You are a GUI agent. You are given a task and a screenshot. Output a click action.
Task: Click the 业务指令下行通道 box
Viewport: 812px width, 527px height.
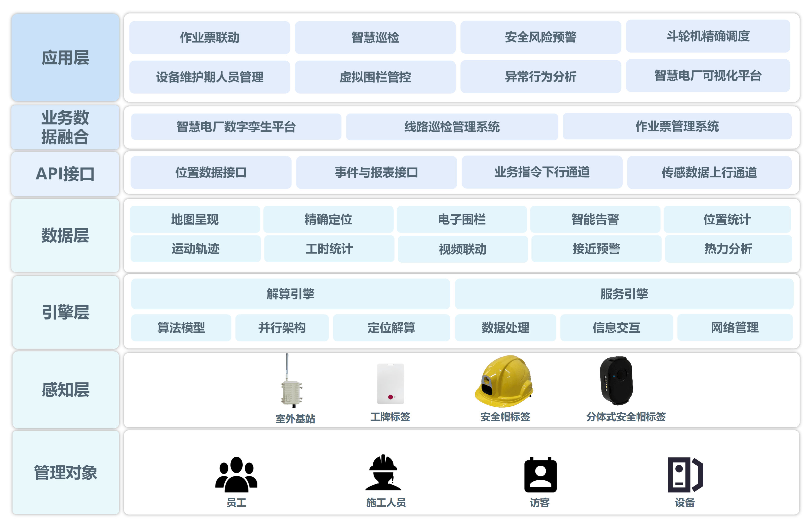pos(542,172)
